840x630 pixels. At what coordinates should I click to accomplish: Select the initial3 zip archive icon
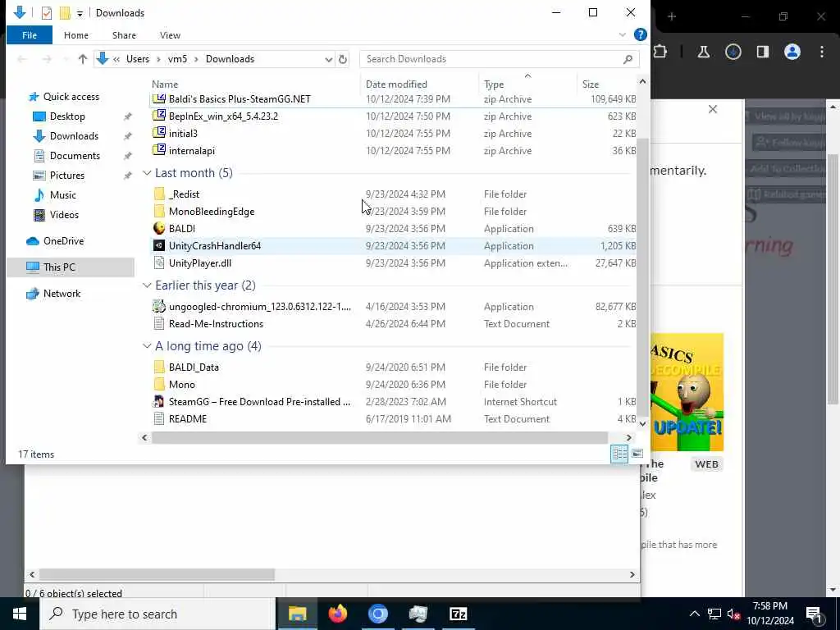pyautogui.click(x=158, y=133)
